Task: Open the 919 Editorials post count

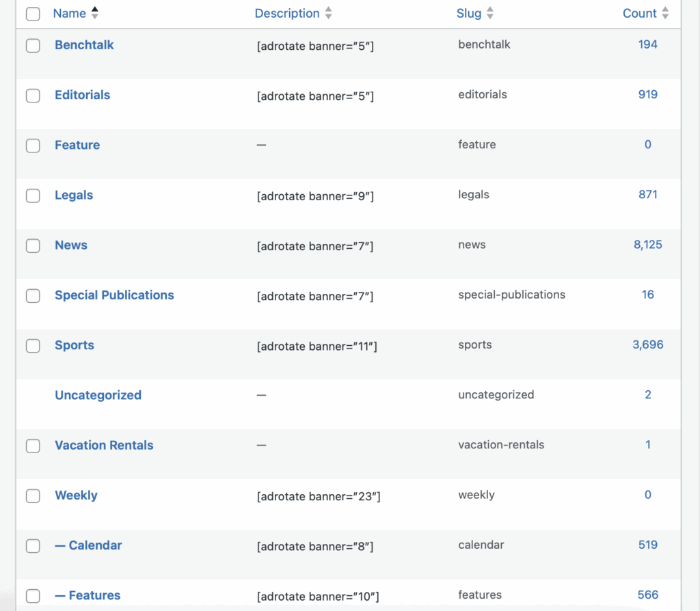Action: 647,94
